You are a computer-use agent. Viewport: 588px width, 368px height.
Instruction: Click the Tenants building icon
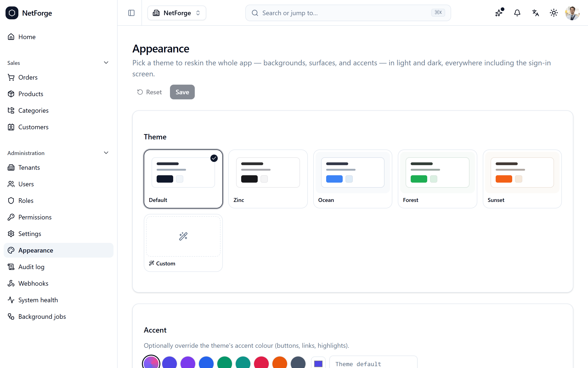[11, 167]
